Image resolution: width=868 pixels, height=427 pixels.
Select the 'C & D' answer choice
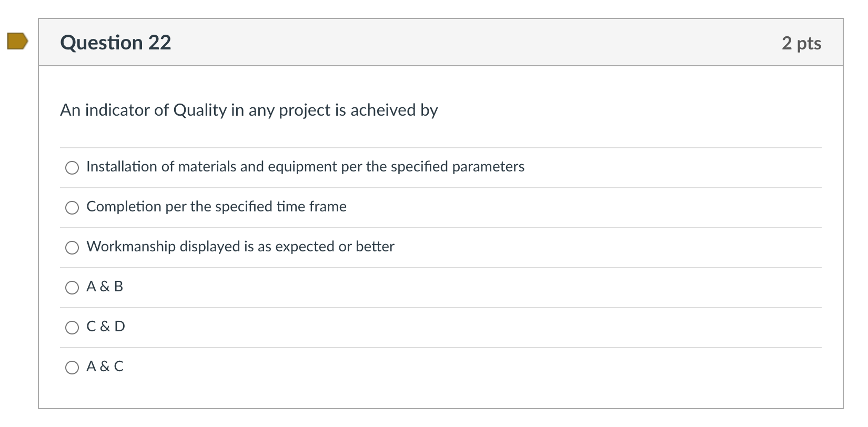click(72, 328)
